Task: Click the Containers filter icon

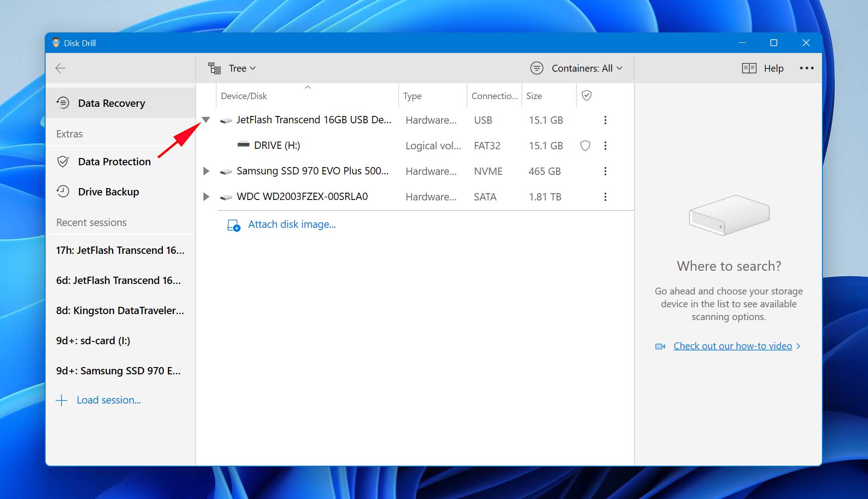Action: click(x=537, y=68)
